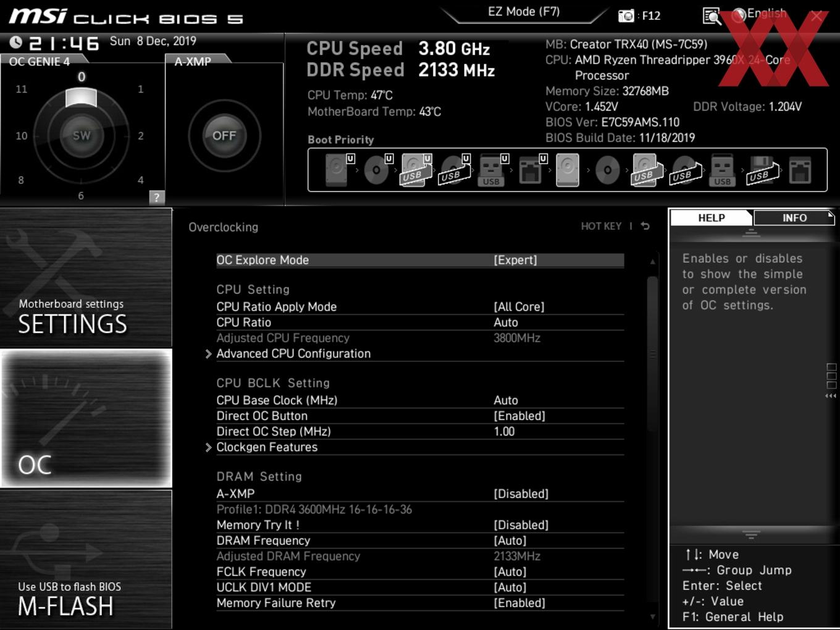The height and width of the screenshot is (630, 840).
Task: Click the F12 screenshot camera icon
Action: (626, 15)
